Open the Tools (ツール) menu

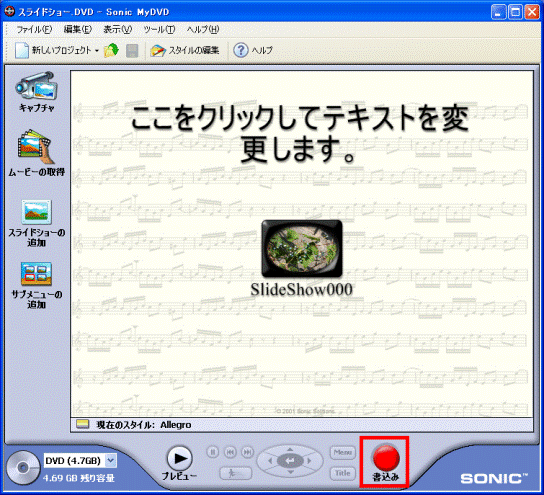coord(159,29)
